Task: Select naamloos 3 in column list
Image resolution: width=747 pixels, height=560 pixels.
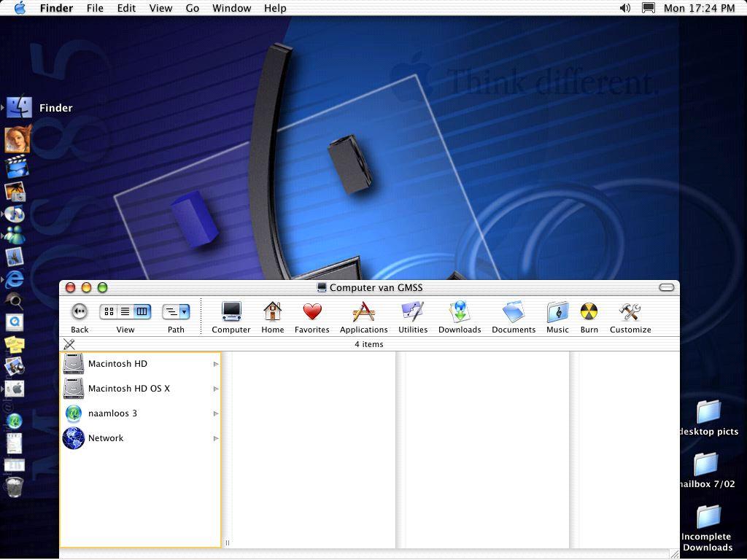Action: coord(140,413)
